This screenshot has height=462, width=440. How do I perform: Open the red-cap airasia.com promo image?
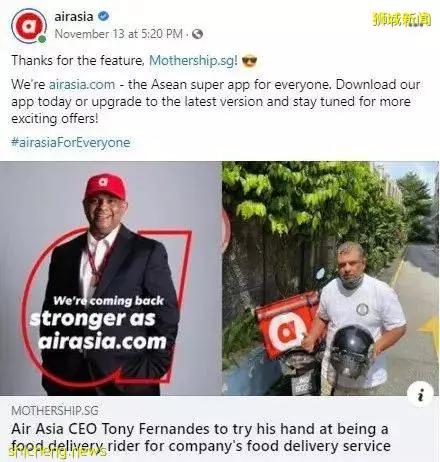[111, 278]
